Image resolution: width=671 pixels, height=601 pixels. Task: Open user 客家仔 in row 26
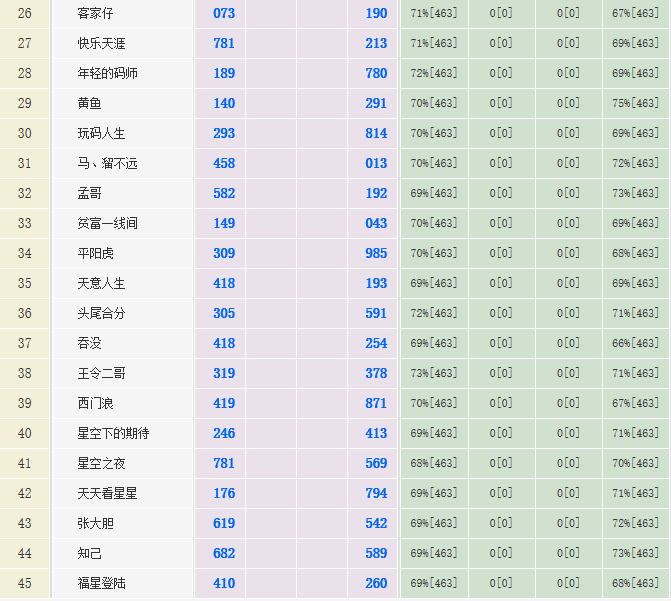coord(96,14)
